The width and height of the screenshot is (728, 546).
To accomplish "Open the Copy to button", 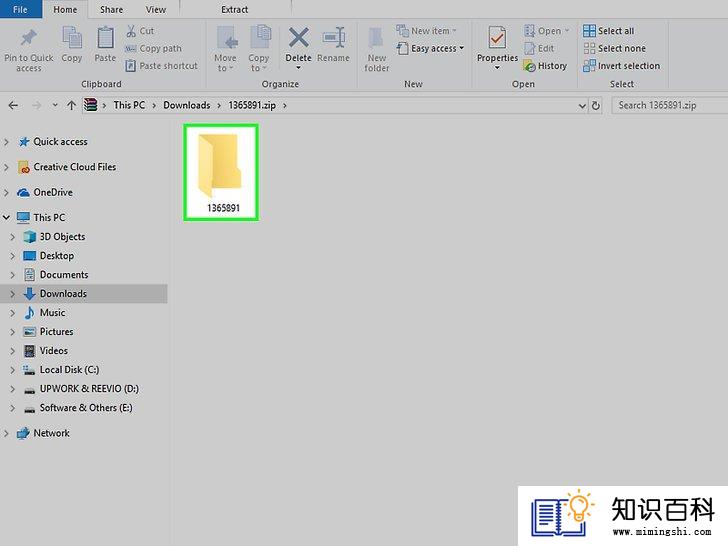I will tap(259, 49).
